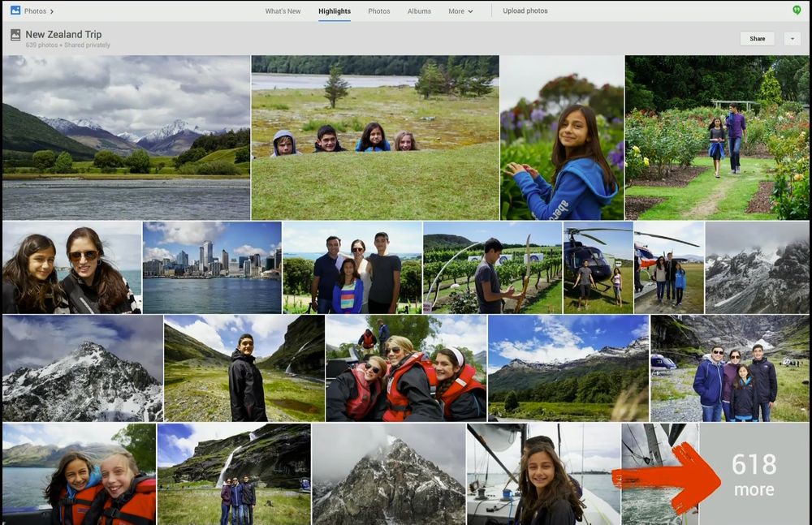Open photo of four kids peeking over grass
This screenshot has height=525, width=812.
click(375, 138)
